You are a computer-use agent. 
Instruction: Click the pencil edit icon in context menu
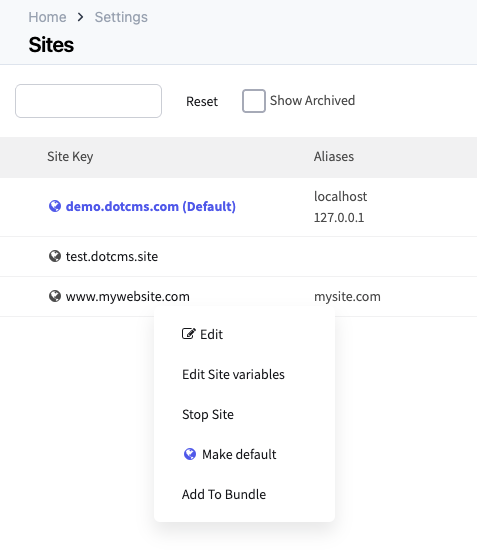tap(189, 334)
